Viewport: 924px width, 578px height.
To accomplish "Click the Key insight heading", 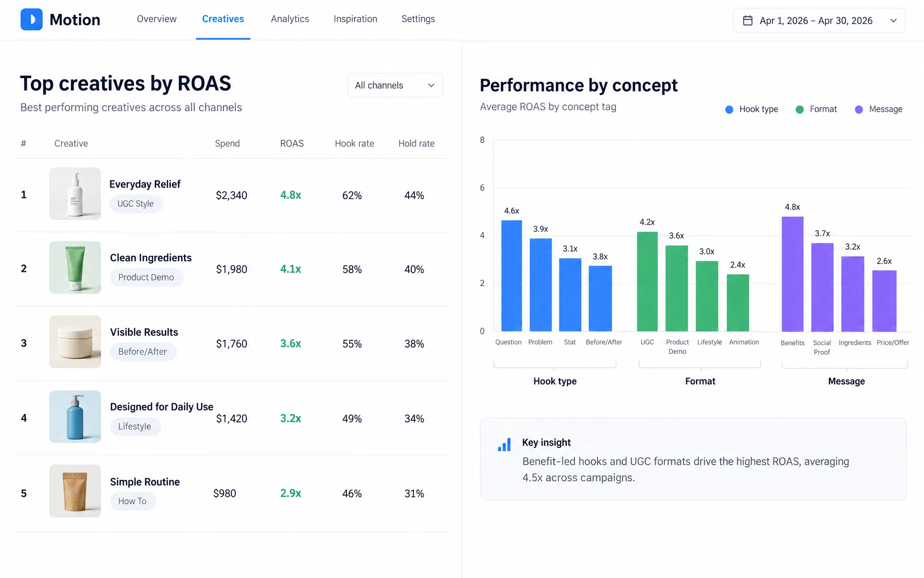I will (546, 442).
